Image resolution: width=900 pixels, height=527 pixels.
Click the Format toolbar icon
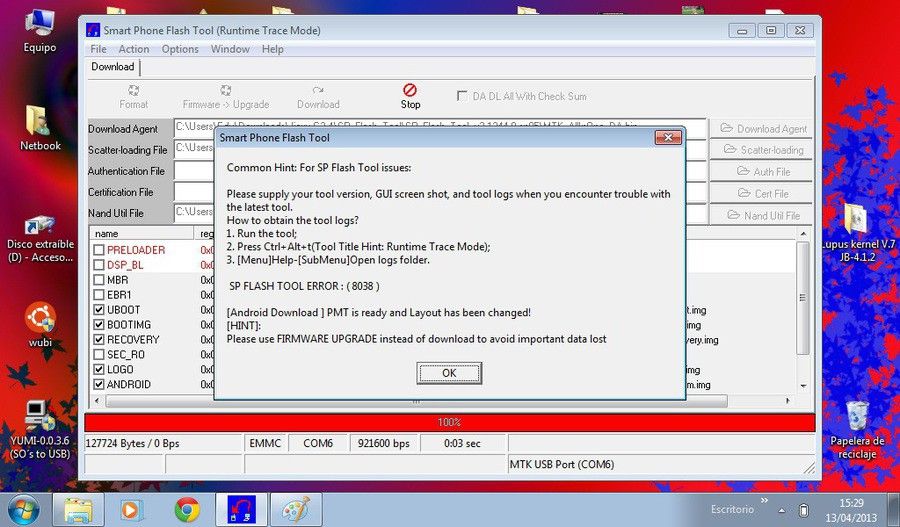[133, 96]
